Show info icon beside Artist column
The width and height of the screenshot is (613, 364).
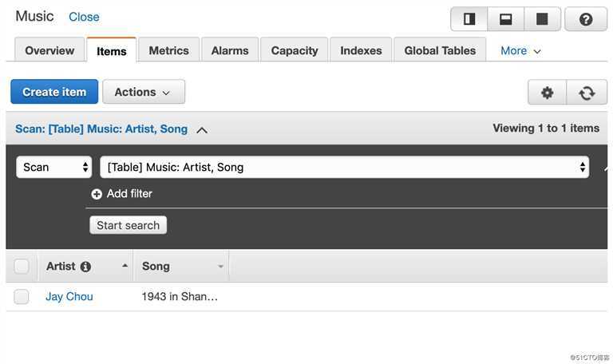(x=85, y=267)
